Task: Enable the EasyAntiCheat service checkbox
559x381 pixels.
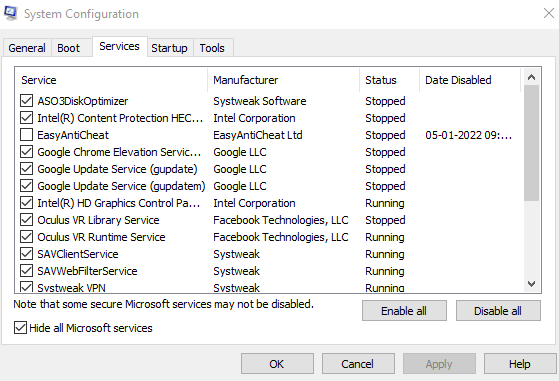Action: pyautogui.click(x=26, y=135)
